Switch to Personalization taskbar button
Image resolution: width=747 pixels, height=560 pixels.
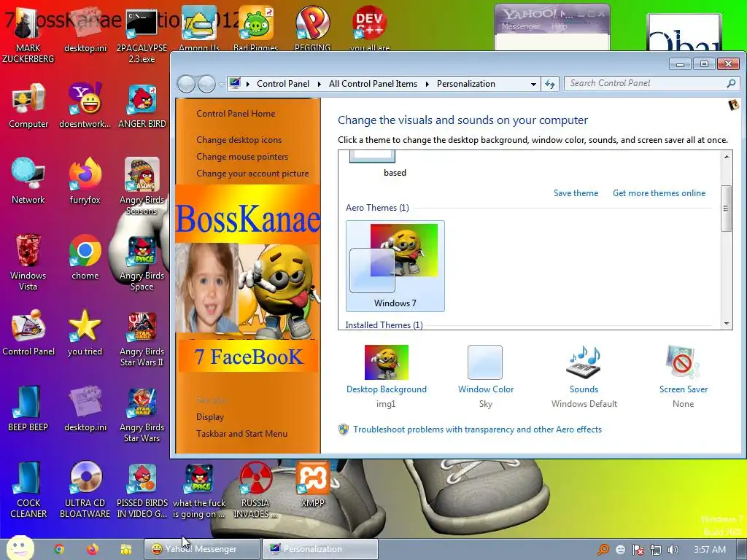320,549
